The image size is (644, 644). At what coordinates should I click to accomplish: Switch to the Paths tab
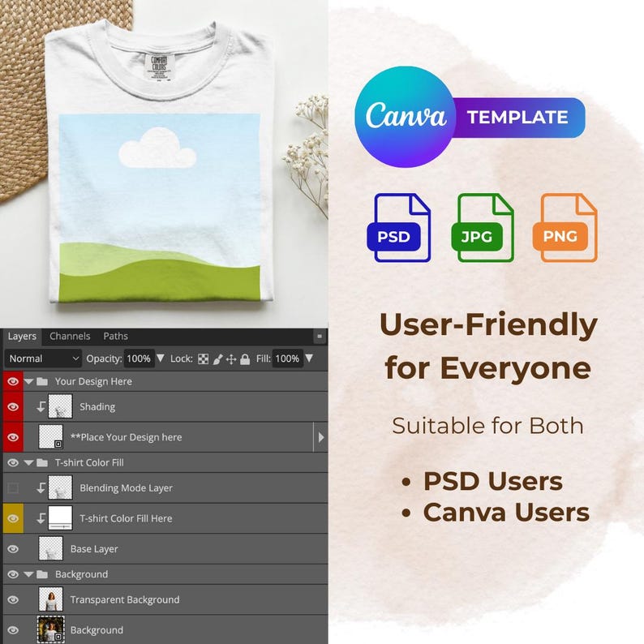click(x=115, y=336)
